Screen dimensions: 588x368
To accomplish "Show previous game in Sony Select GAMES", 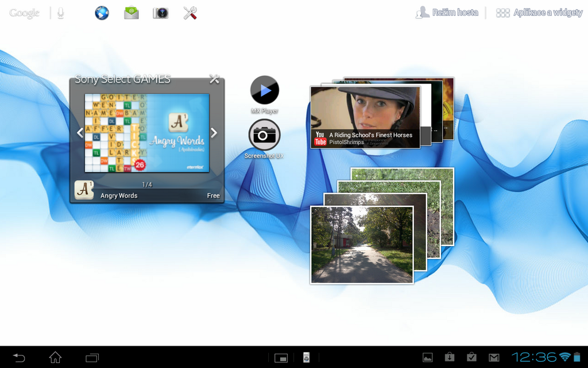I will point(79,133).
